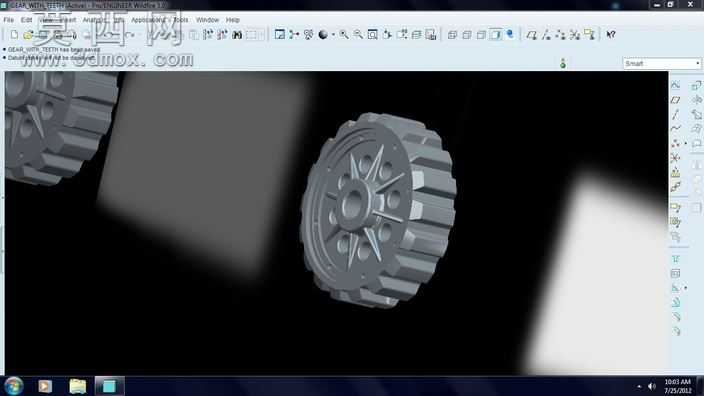The height and width of the screenshot is (396, 704).
Task: Switch display to No Hidden
Action: pyautogui.click(x=481, y=35)
